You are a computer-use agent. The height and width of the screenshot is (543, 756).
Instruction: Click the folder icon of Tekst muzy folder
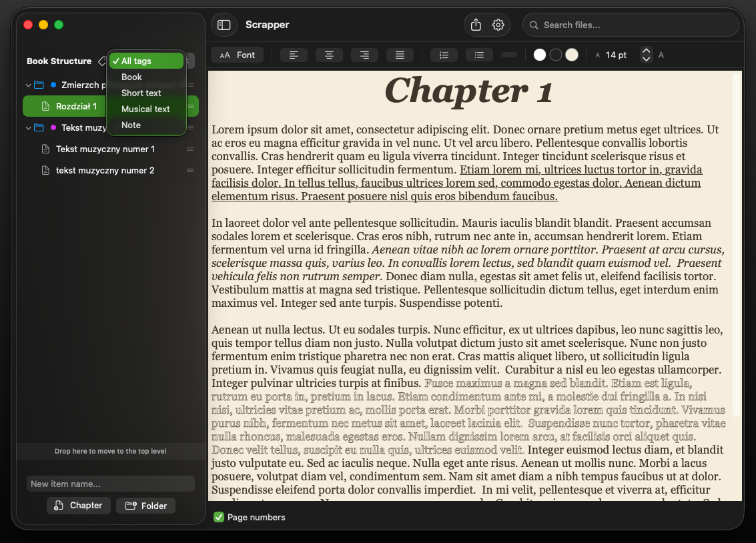click(x=39, y=127)
